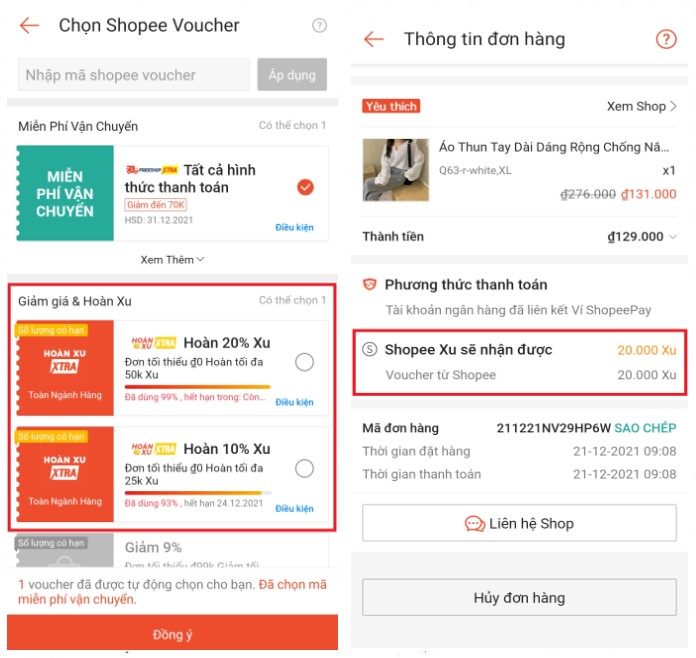Confirm voucher with Đồng ý button
696x658 pixels.
pyautogui.click(x=172, y=634)
